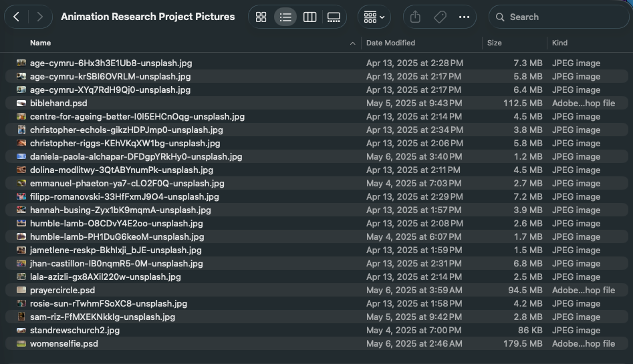This screenshot has height=364, width=633.
Task: Open the Share menu
Action: pyautogui.click(x=415, y=17)
